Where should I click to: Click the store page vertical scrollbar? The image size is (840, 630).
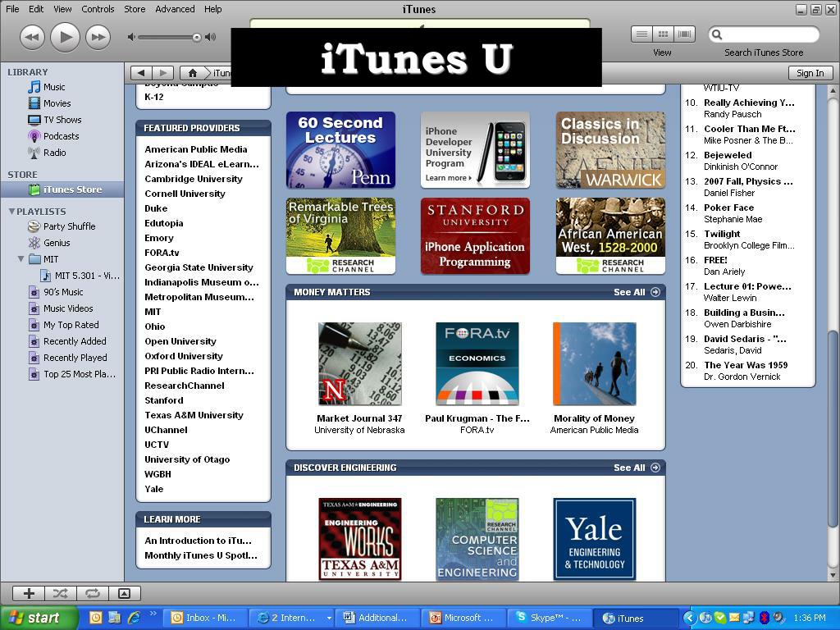pyautogui.click(x=833, y=428)
